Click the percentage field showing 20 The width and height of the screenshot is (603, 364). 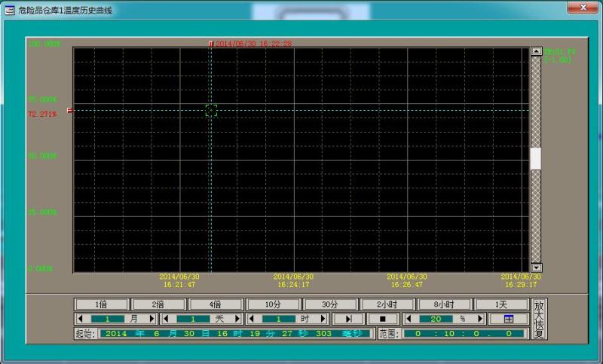(436, 319)
